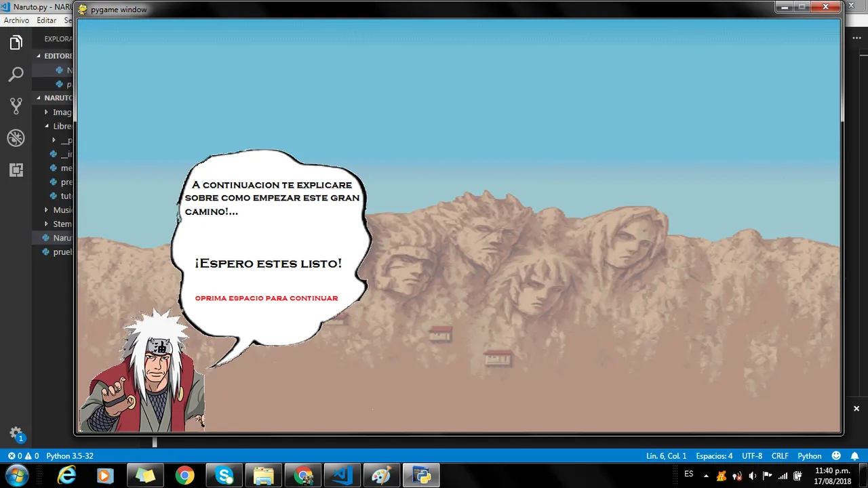Click the volume speaker tray icon
868x488 pixels.
point(752,476)
